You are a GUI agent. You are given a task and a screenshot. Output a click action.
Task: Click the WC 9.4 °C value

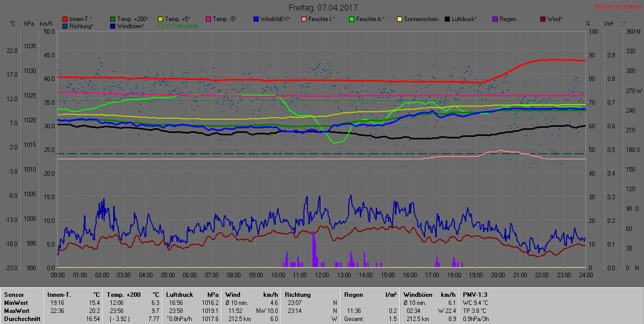click(x=475, y=302)
